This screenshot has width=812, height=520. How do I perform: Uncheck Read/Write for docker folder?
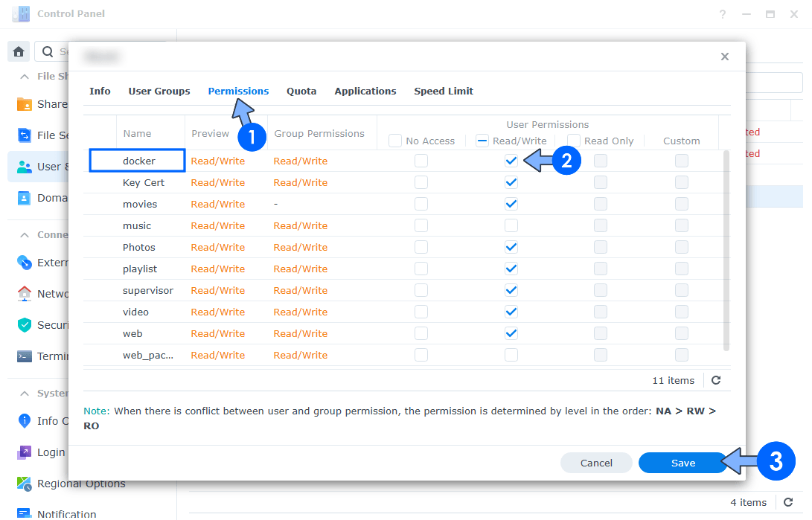[511, 161]
